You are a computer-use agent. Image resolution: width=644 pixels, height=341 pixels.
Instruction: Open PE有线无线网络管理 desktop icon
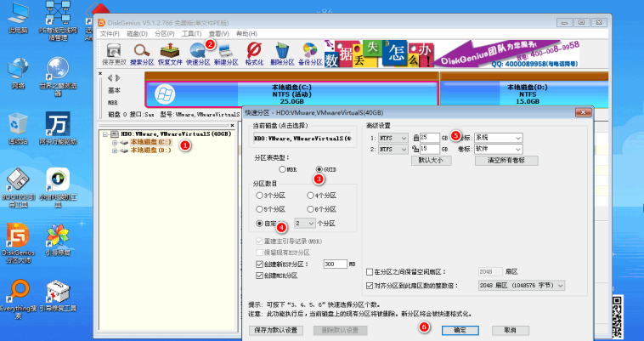pos(58,20)
